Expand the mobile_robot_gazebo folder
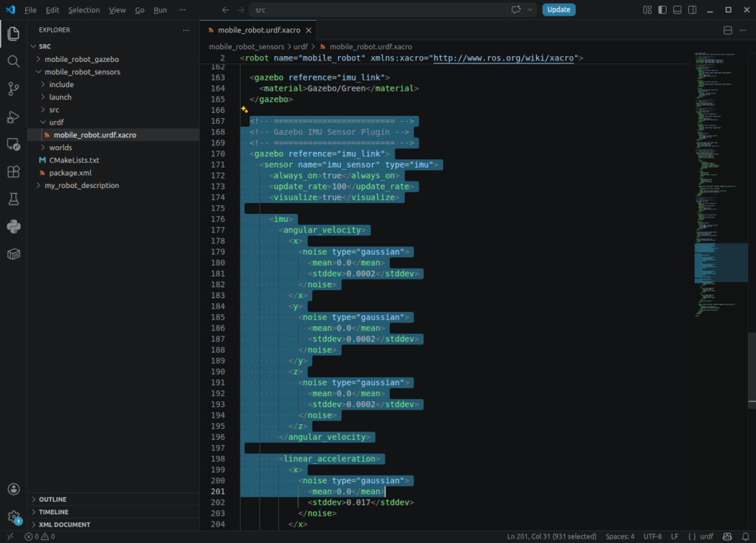 click(x=114, y=59)
